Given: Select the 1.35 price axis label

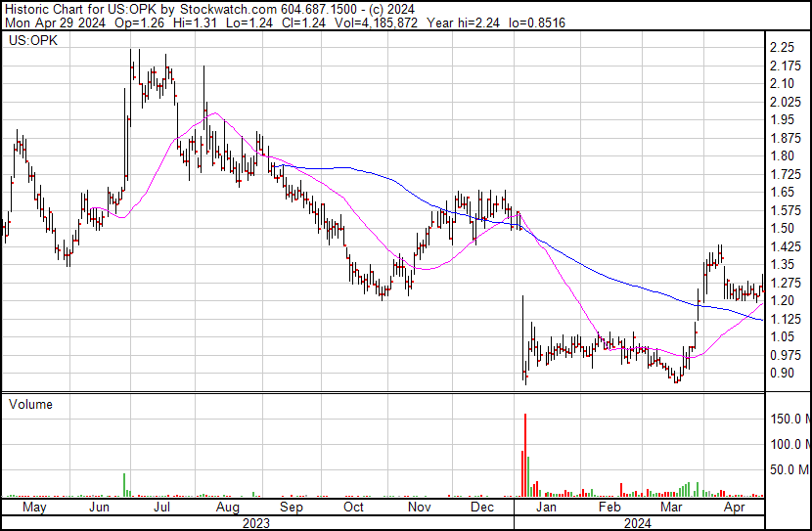Looking at the screenshot, I should [782, 264].
